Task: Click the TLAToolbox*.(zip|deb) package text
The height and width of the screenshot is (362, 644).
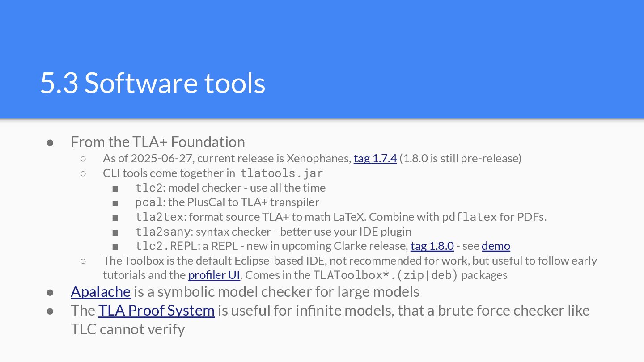Action: tap(385, 275)
